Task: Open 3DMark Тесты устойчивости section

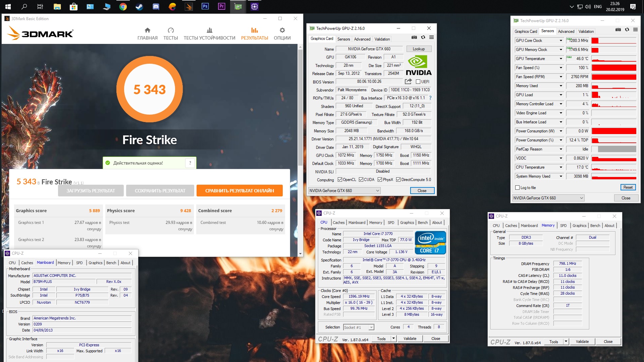Action: pyautogui.click(x=209, y=34)
